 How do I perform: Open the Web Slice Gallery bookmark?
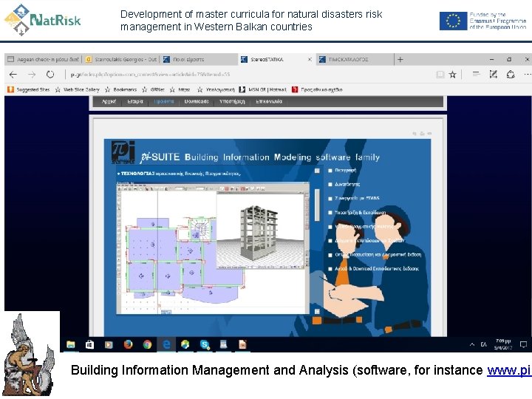point(78,89)
